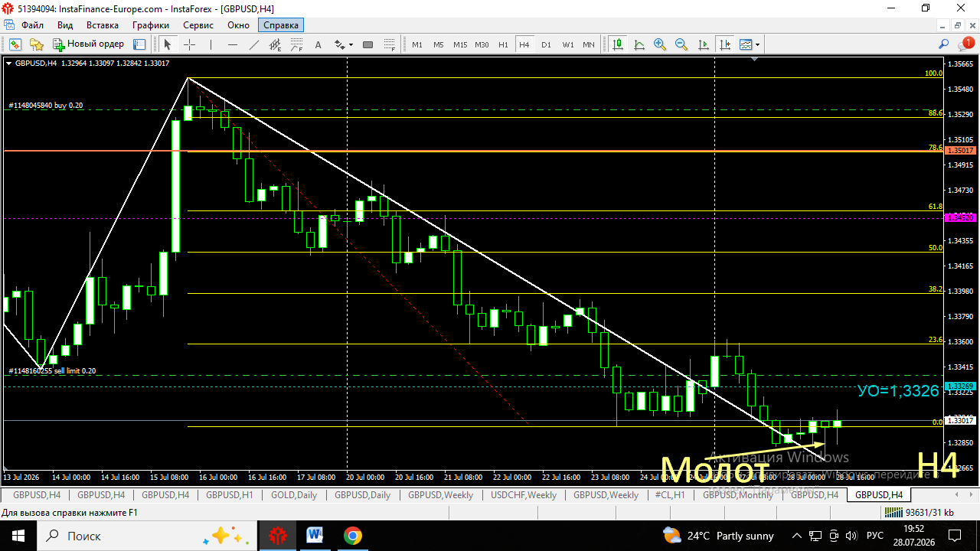
Task: Select line chart type icon
Action: pos(639,44)
